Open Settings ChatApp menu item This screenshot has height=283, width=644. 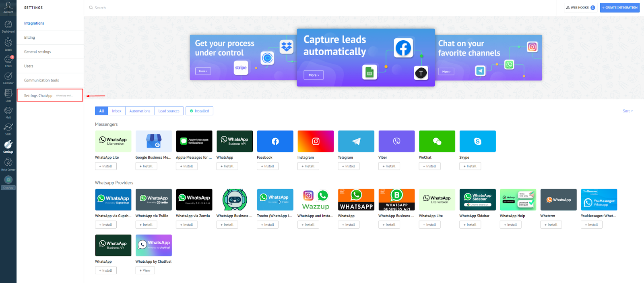50,95
